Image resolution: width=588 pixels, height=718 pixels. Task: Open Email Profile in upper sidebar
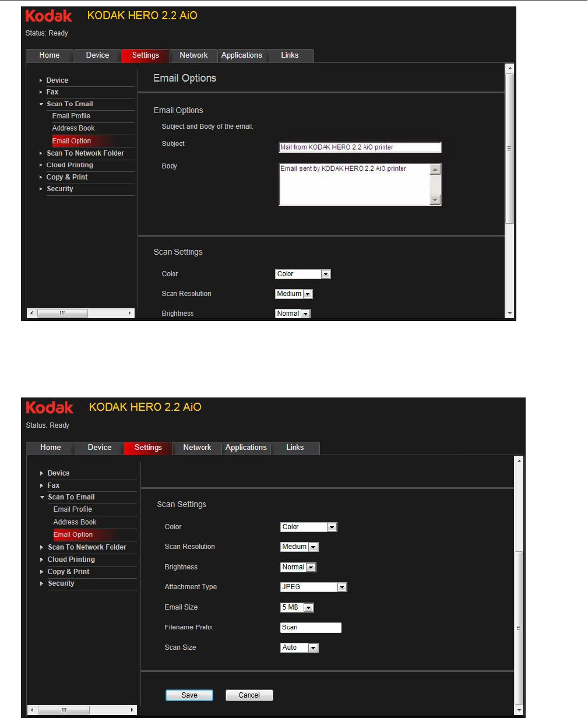71,116
